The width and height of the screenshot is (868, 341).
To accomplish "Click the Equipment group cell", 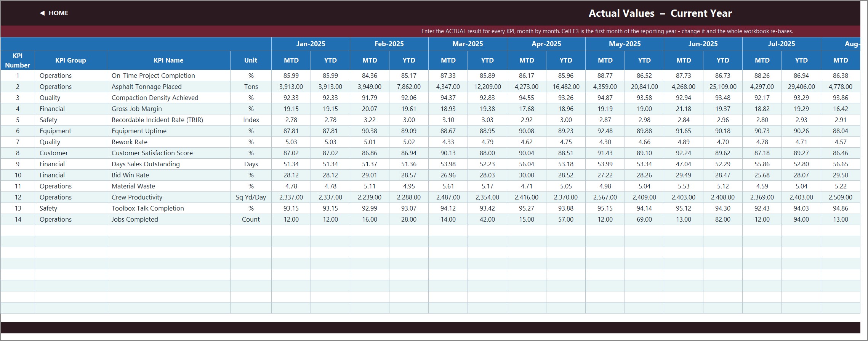I will (x=70, y=131).
